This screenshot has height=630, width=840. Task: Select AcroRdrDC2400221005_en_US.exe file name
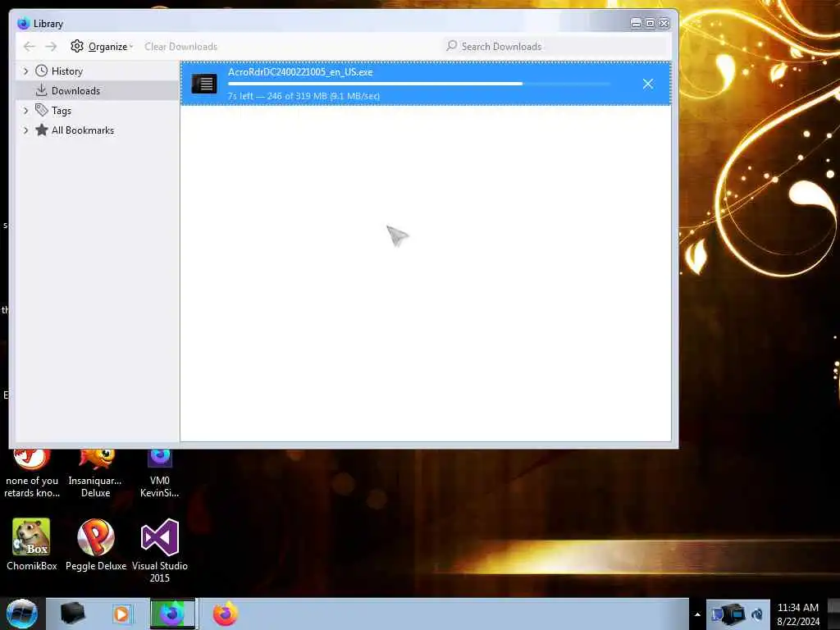[300, 72]
